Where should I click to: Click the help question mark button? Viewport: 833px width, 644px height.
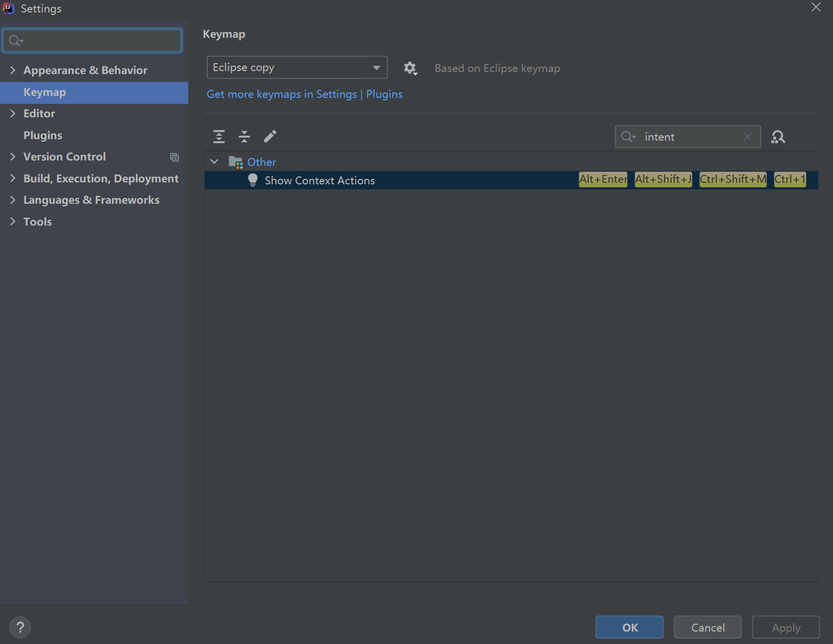coord(20,627)
